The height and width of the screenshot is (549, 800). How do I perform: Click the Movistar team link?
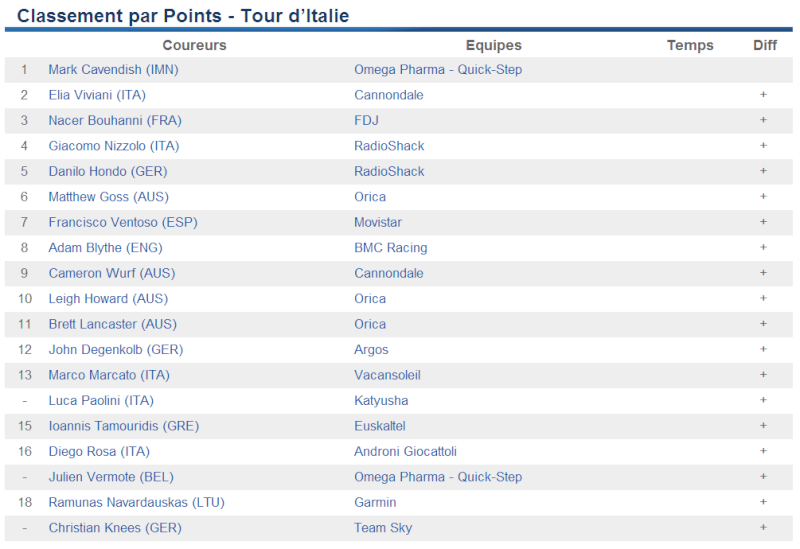pos(378,223)
